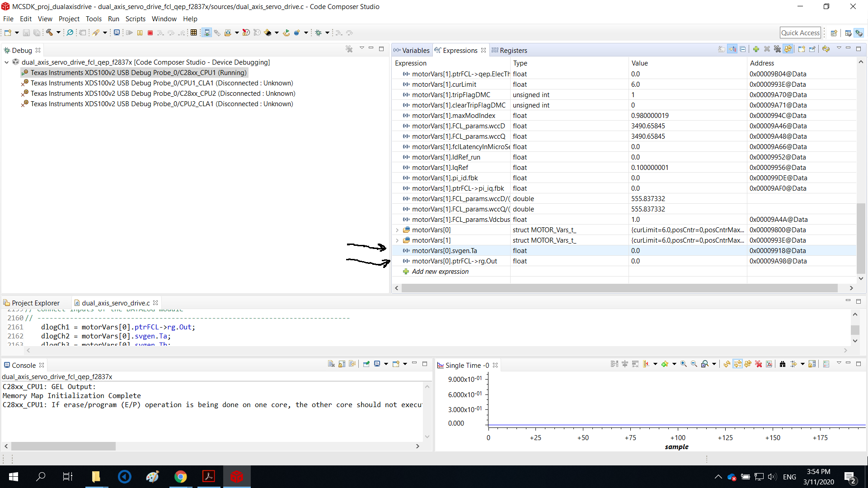Image resolution: width=868 pixels, height=488 pixels.
Task: Open the Scripts menu
Action: point(135,19)
